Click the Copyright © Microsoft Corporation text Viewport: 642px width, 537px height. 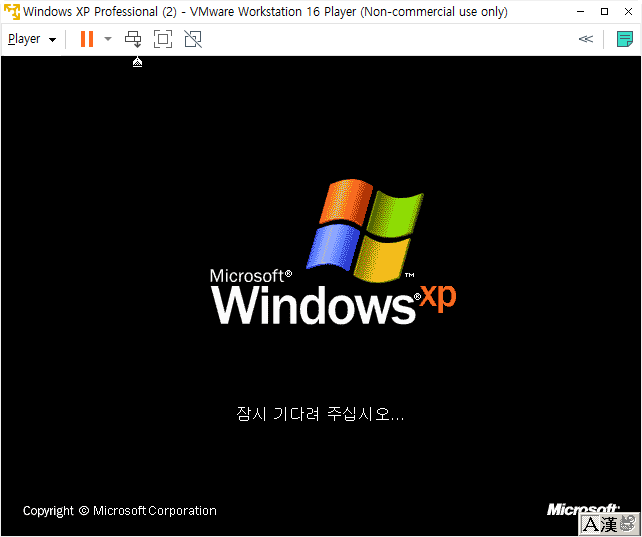(x=120, y=511)
